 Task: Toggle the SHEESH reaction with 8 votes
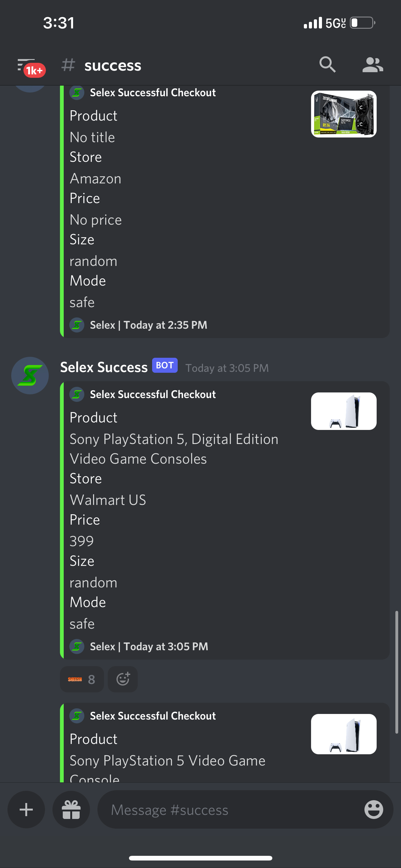[x=82, y=679]
